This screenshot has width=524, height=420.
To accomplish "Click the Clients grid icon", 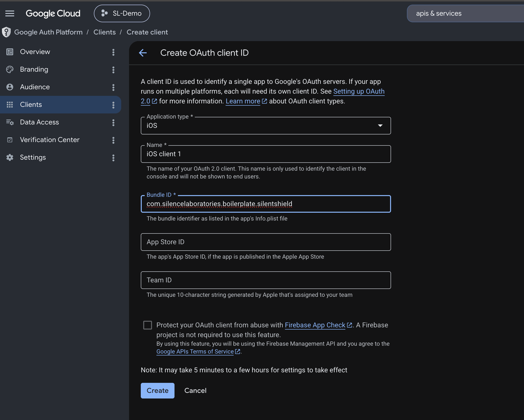I will (10, 105).
